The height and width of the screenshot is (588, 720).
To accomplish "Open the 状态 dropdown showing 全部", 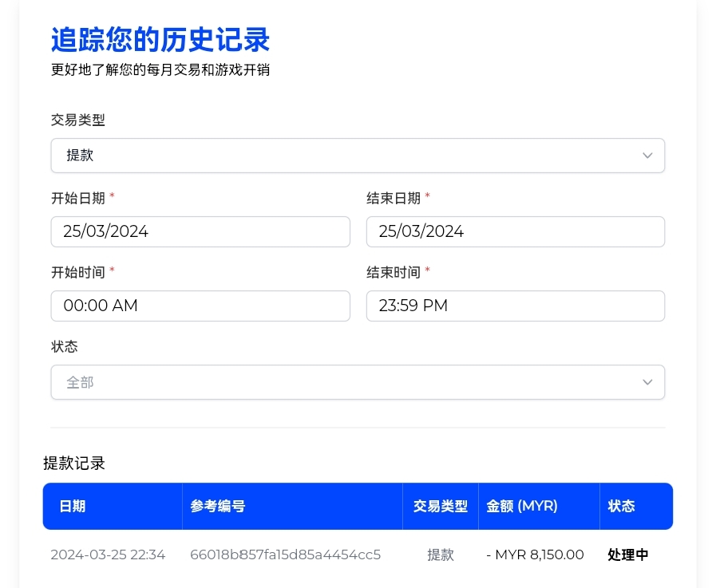I will coord(357,383).
